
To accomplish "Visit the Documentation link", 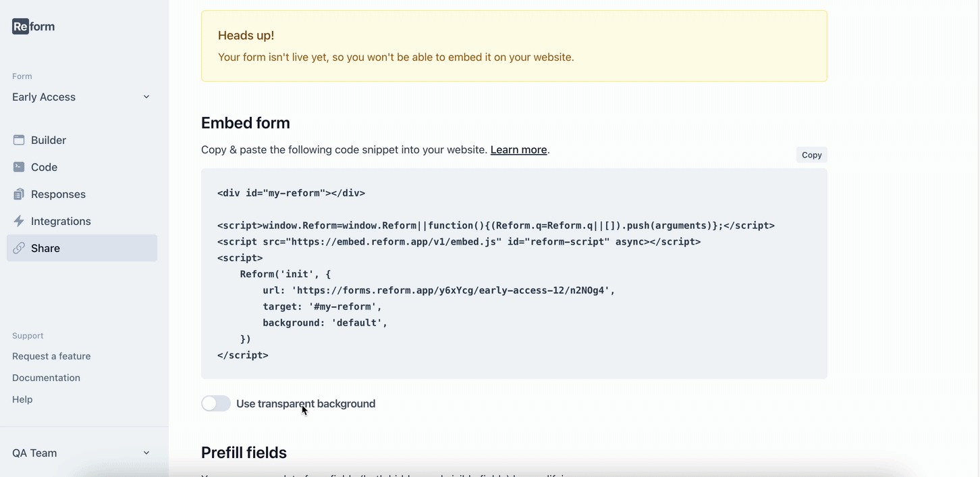I will pyautogui.click(x=46, y=378).
